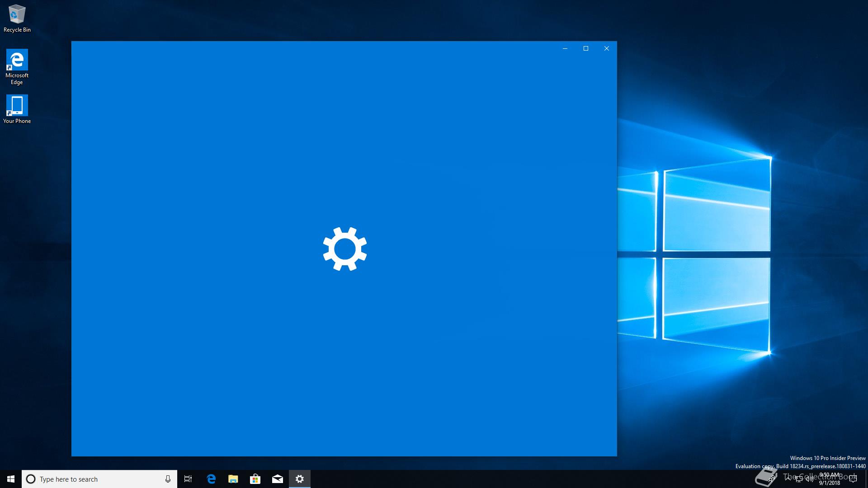Close the Settings splash window
This screenshot has width=868, height=488.
(x=607, y=48)
